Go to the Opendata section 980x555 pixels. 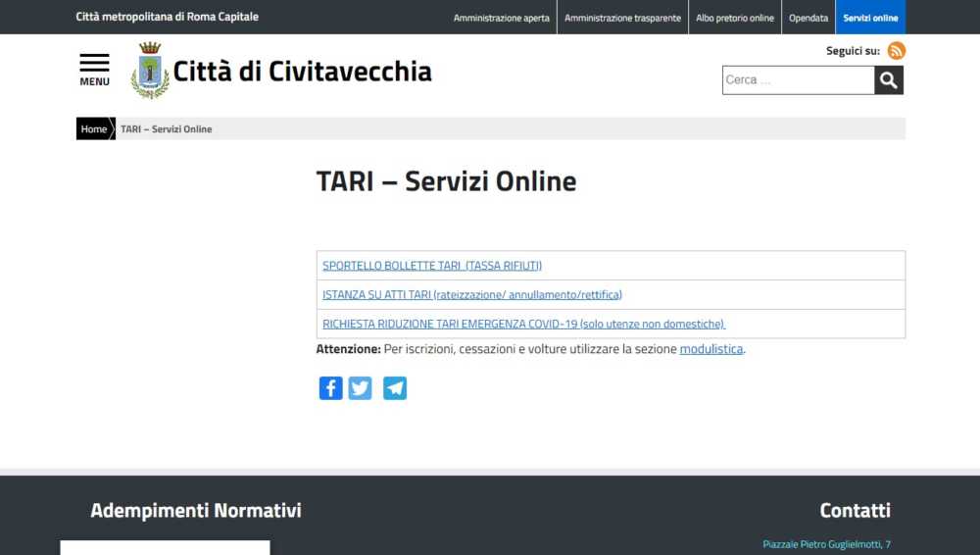808,19
